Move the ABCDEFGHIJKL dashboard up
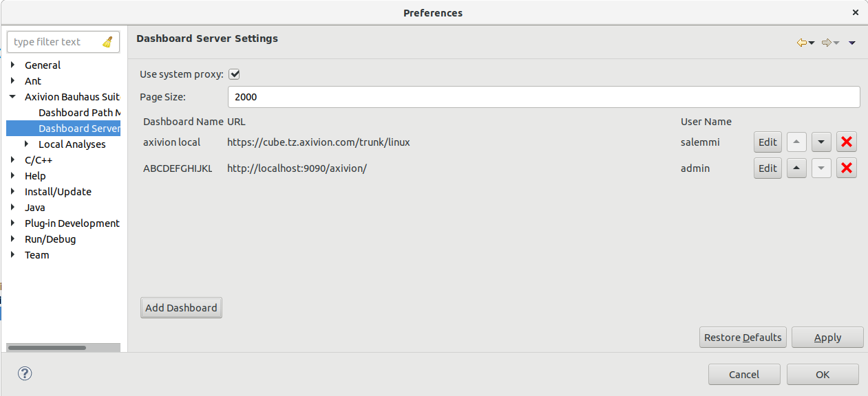Image resolution: width=868 pixels, height=396 pixels. coord(796,168)
